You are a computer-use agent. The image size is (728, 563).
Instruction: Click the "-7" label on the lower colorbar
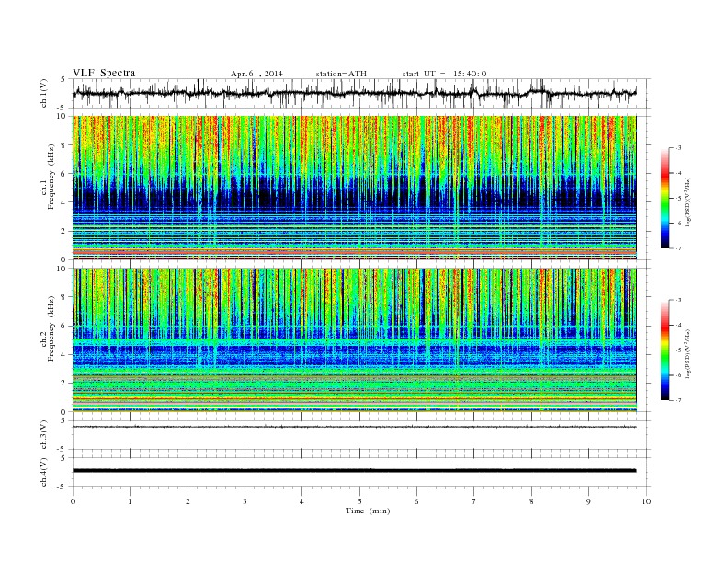(677, 400)
